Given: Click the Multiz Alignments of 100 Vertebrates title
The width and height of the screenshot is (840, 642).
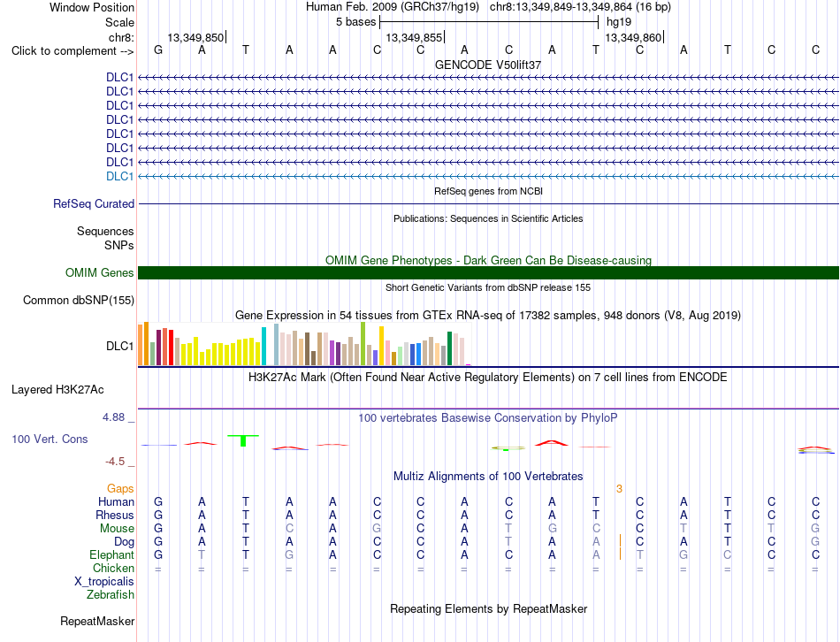Looking at the screenshot, I should pyautogui.click(x=488, y=476).
